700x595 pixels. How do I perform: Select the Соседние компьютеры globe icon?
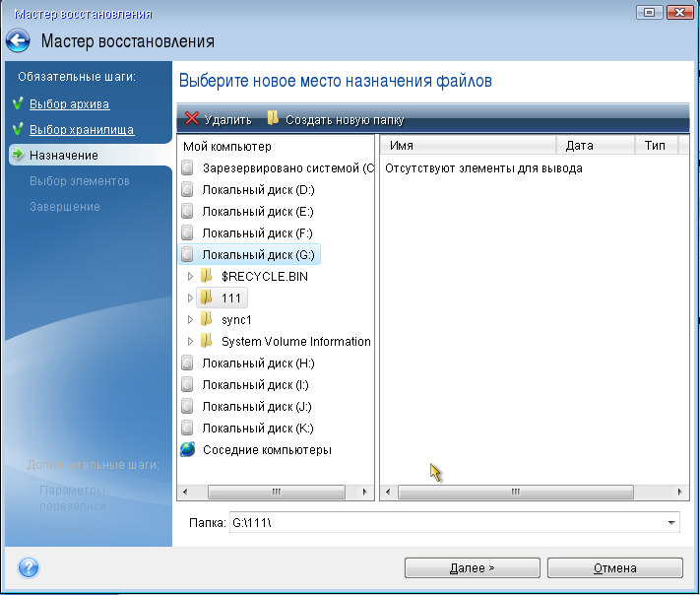click(x=188, y=449)
